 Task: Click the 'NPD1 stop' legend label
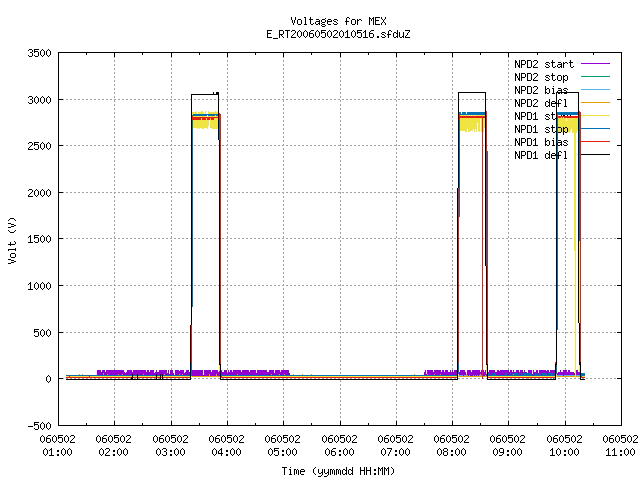pos(541,129)
